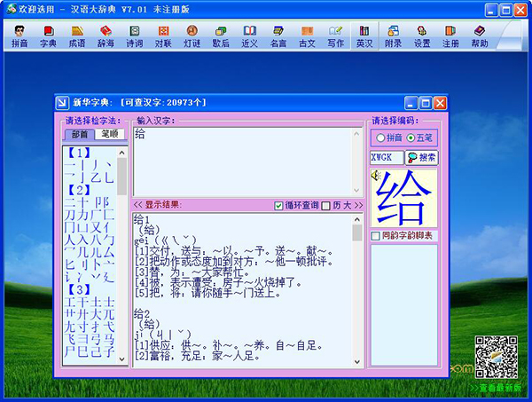Viewport: 532px width, 402px height.
Task: Click in the 输入汉字 text area
Action: [243, 162]
